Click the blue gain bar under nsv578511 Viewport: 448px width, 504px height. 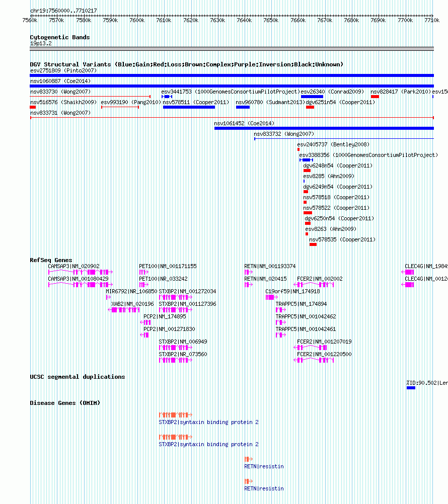point(189,107)
